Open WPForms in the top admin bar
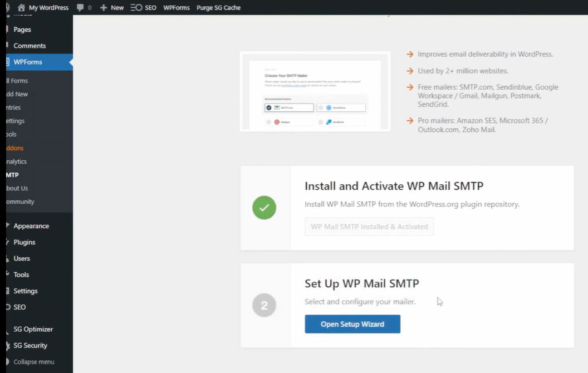Image resolution: width=588 pixels, height=373 pixels. coord(177,7)
